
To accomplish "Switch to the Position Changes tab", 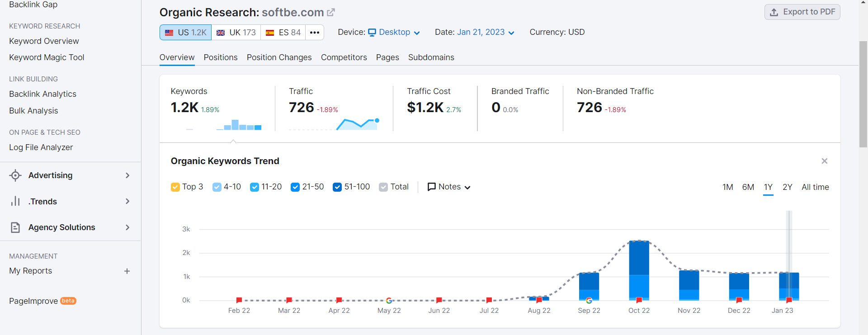I will coord(279,57).
